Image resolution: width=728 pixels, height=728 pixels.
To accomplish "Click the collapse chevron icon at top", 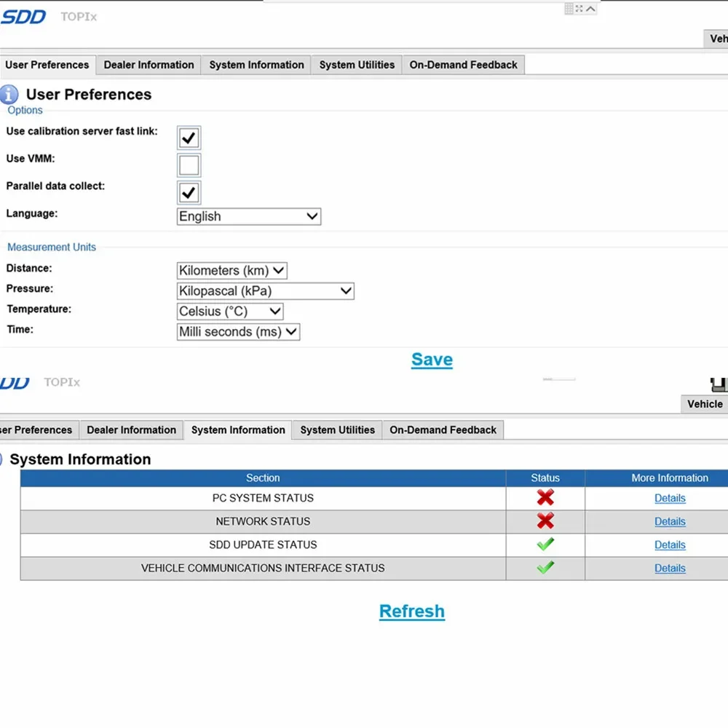I will pyautogui.click(x=590, y=9).
